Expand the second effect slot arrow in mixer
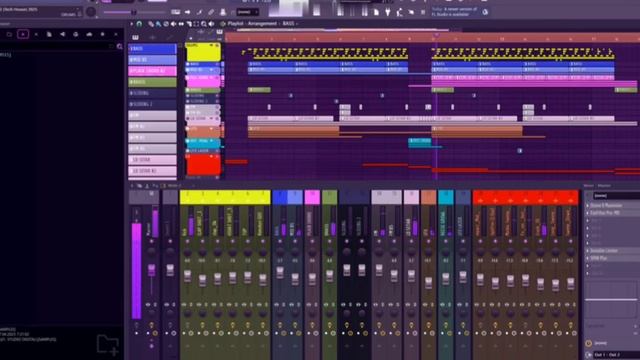 point(588,213)
